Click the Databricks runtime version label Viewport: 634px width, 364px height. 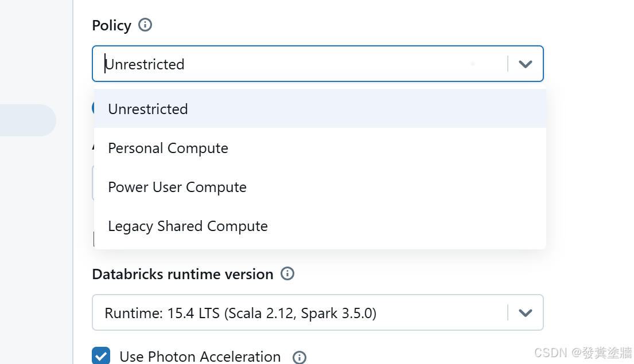pos(183,275)
